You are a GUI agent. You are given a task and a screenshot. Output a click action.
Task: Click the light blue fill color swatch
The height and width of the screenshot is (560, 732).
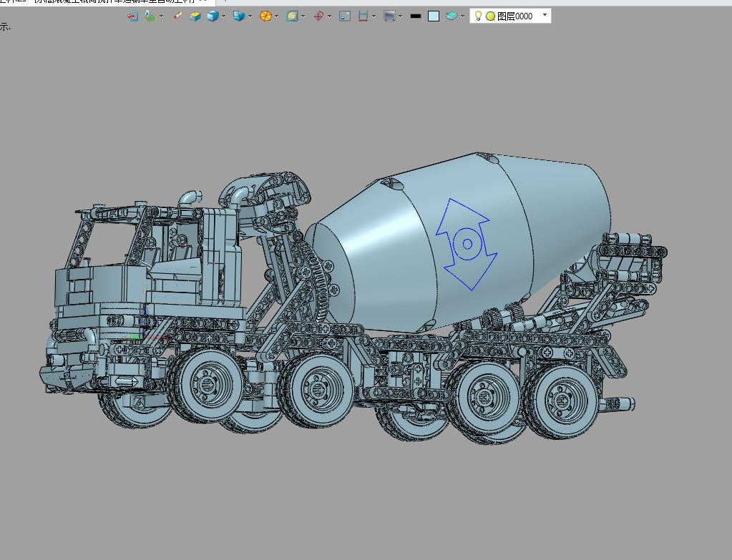point(434,16)
